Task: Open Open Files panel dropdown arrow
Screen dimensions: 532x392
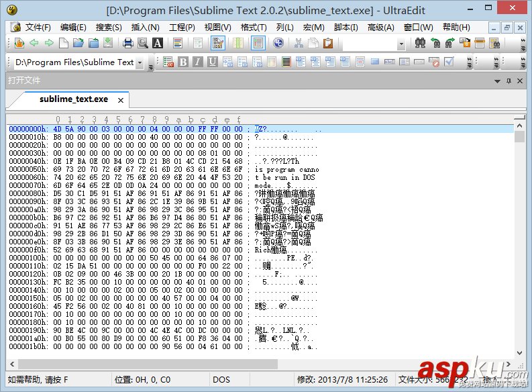Action: (x=497, y=81)
